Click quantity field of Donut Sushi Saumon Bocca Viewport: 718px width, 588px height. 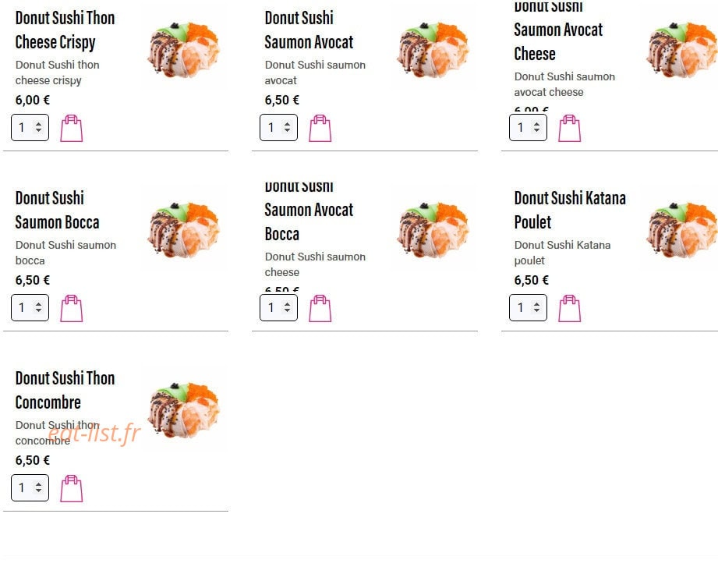click(x=30, y=307)
